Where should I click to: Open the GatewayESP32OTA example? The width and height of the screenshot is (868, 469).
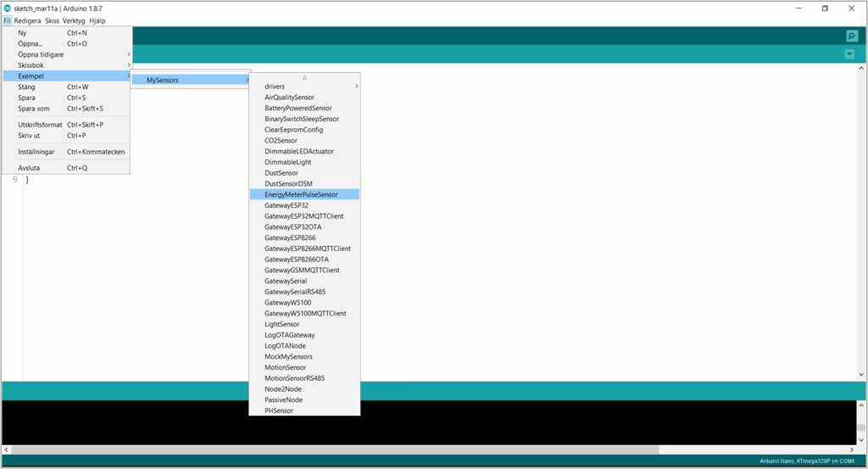304,226
